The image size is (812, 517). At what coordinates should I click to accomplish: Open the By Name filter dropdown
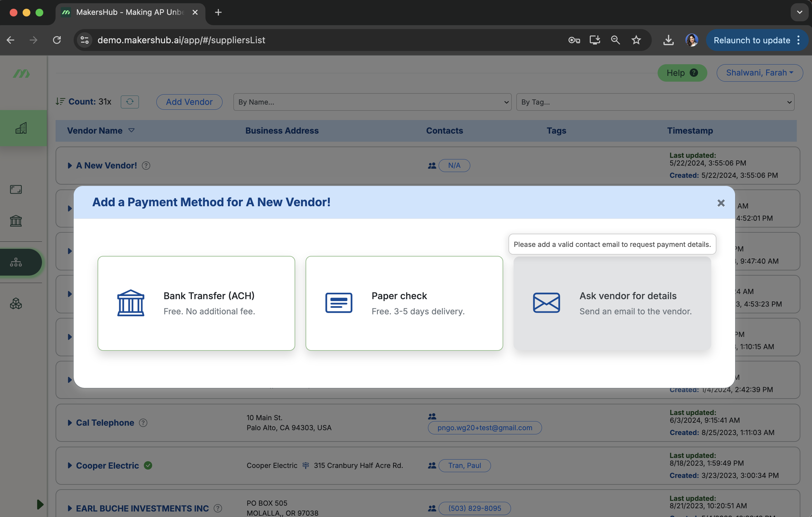tap(372, 102)
